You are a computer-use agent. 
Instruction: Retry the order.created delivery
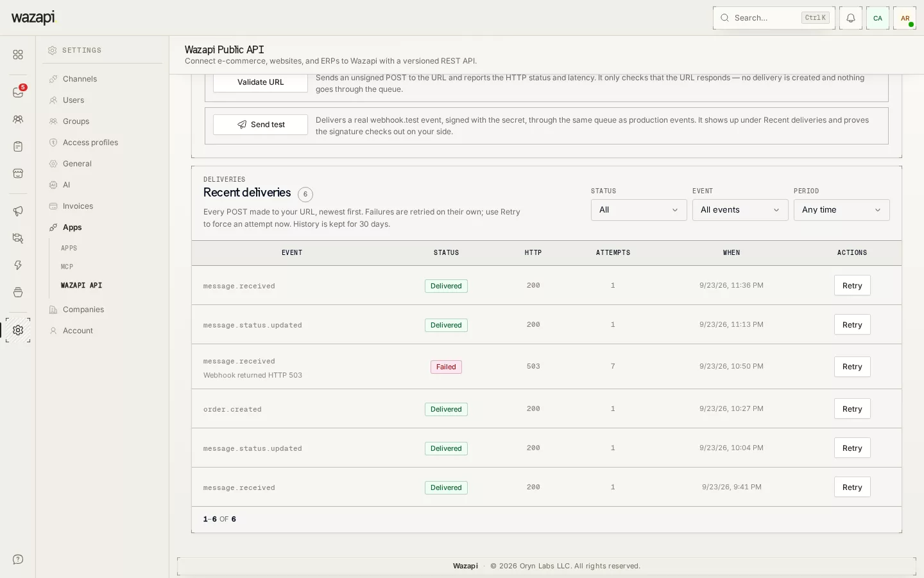pos(852,409)
